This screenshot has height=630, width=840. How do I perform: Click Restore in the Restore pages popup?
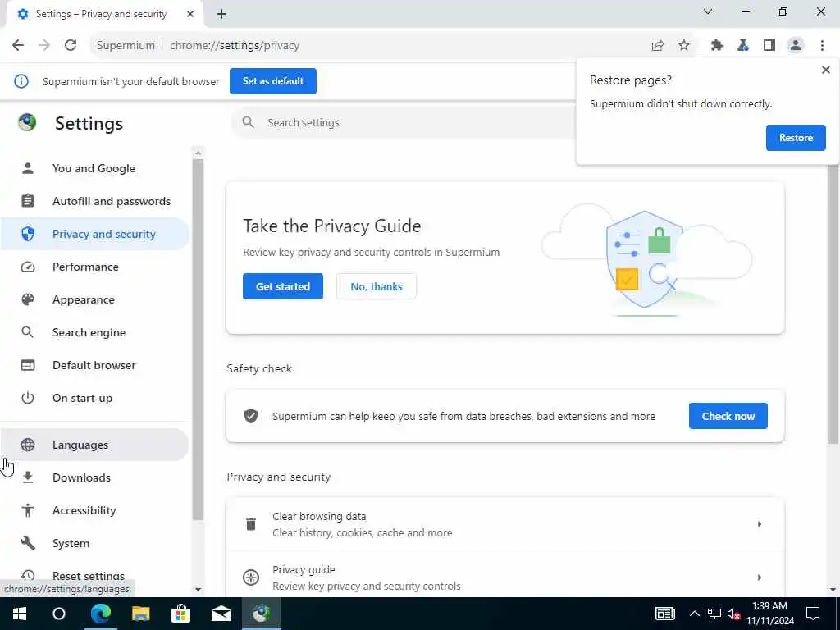796,138
